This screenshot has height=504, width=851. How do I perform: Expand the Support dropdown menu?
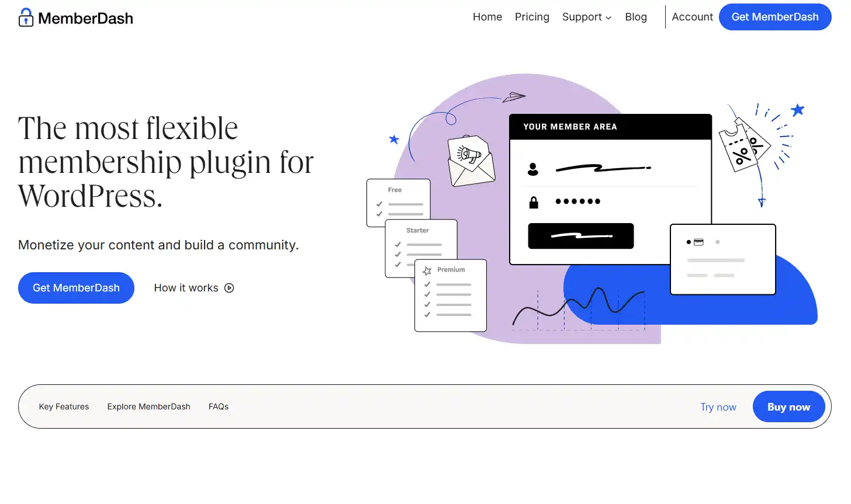[586, 17]
